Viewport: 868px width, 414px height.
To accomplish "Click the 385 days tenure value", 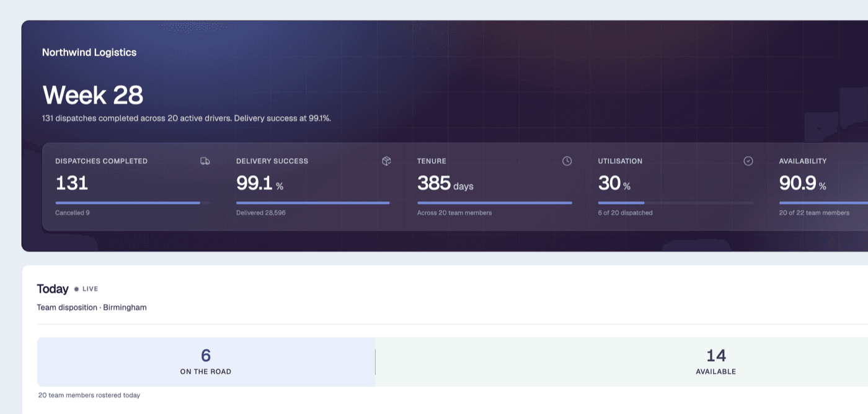I will [x=445, y=183].
